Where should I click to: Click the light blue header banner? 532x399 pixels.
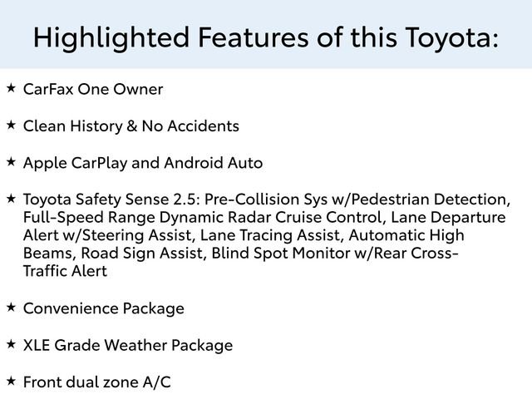click(x=266, y=34)
